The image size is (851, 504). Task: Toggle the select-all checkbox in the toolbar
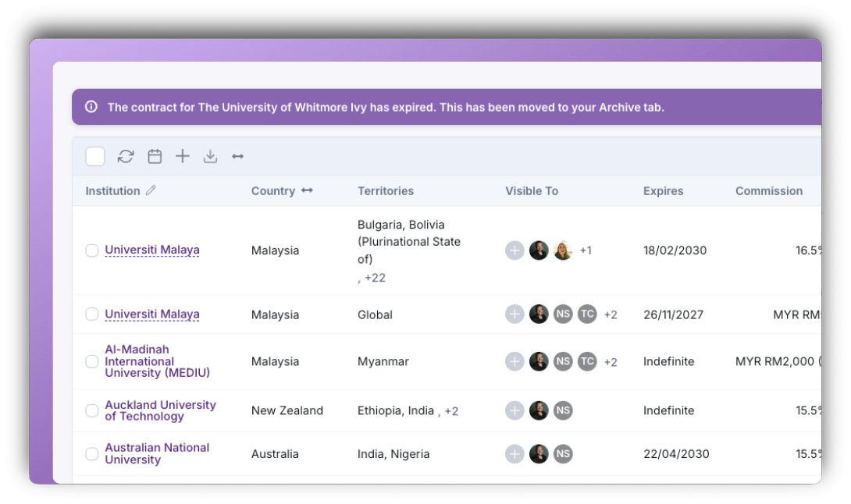[x=95, y=156]
